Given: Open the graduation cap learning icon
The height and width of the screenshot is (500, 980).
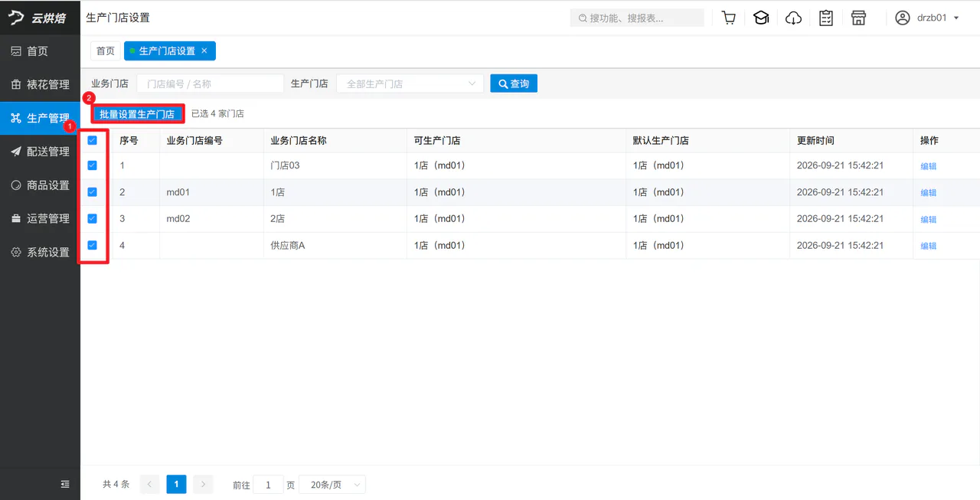Looking at the screenshot, I should click(761, 18).
